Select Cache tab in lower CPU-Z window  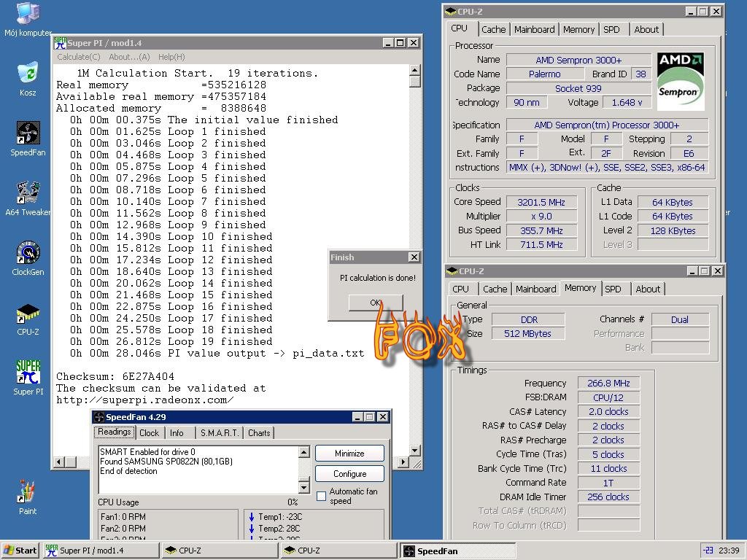[x=495, y=289]
